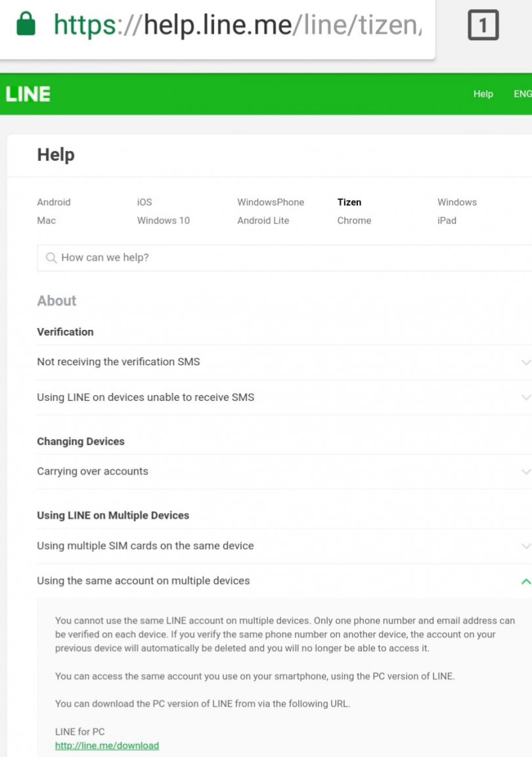Screen dimensions: 532x757
Task: Expand the 'Carrying over accounts' chevron
Action: [526, 472]
